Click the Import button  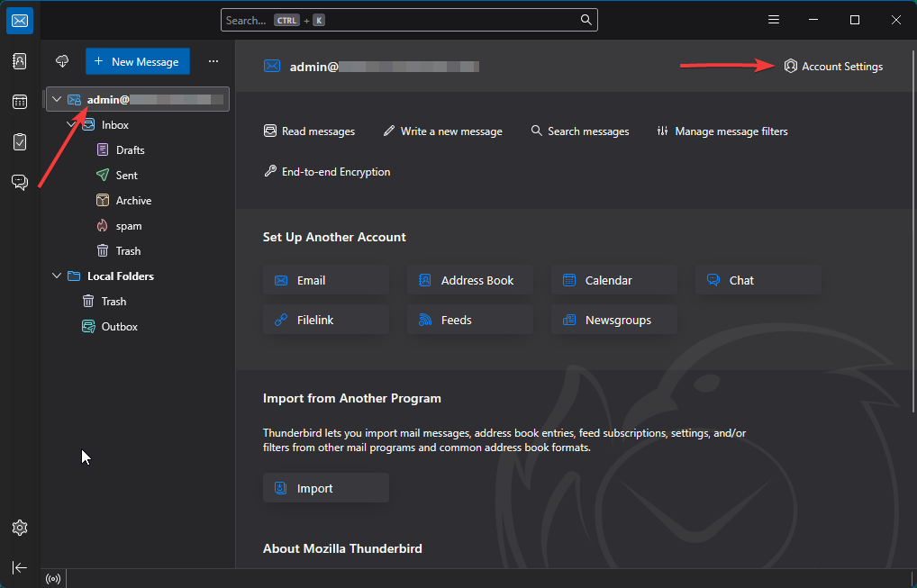pyautogui.click(x=326, y=488)
